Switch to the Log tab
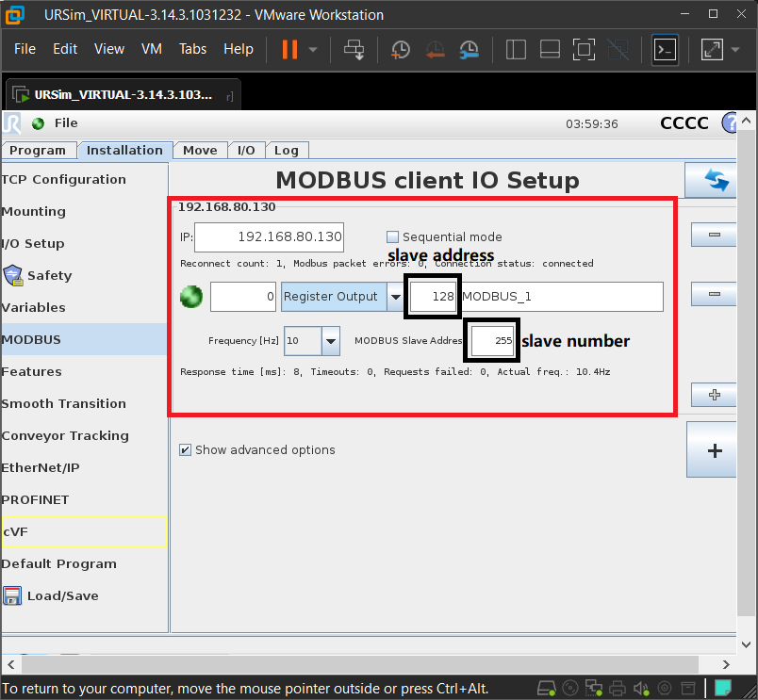This screenshot has width=758, height=700. coord(287,150)
